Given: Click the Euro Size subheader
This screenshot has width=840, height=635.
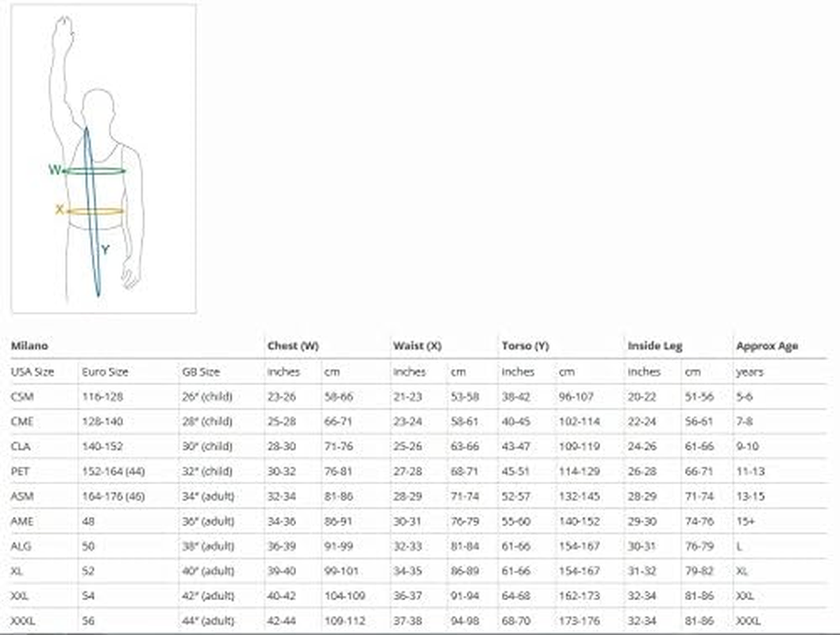Looking at the screenshot, I should 104,371.
